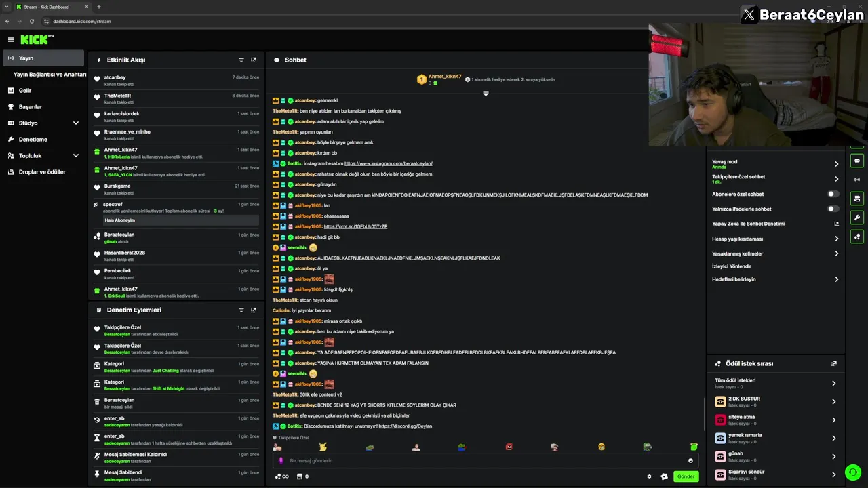Open the filter icon in Etkinlik Akışı header
This screenshot has height=488, width=868.
pyautogui.click(x=241, y=60)
